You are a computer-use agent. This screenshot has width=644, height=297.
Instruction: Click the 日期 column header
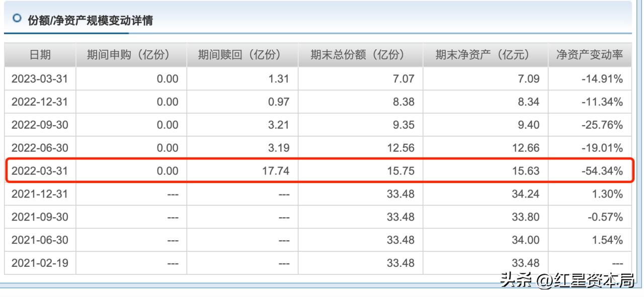[x=40, y=55]
